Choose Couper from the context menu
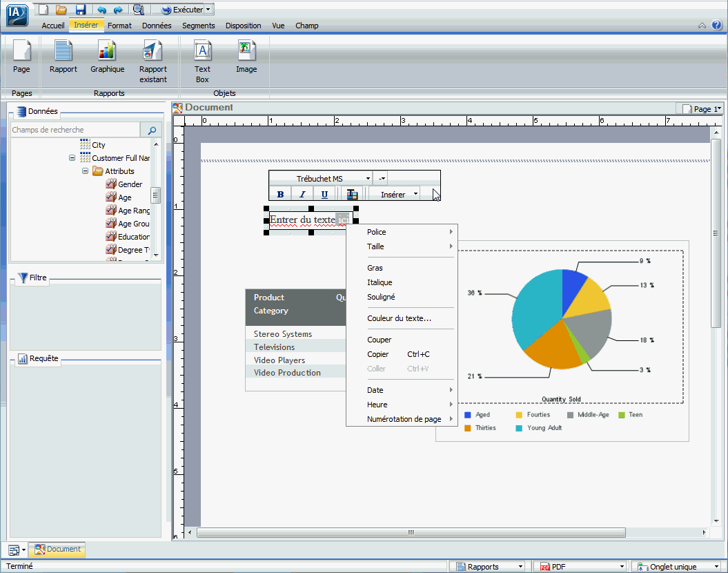728x573 pixels. pos(402,340)
